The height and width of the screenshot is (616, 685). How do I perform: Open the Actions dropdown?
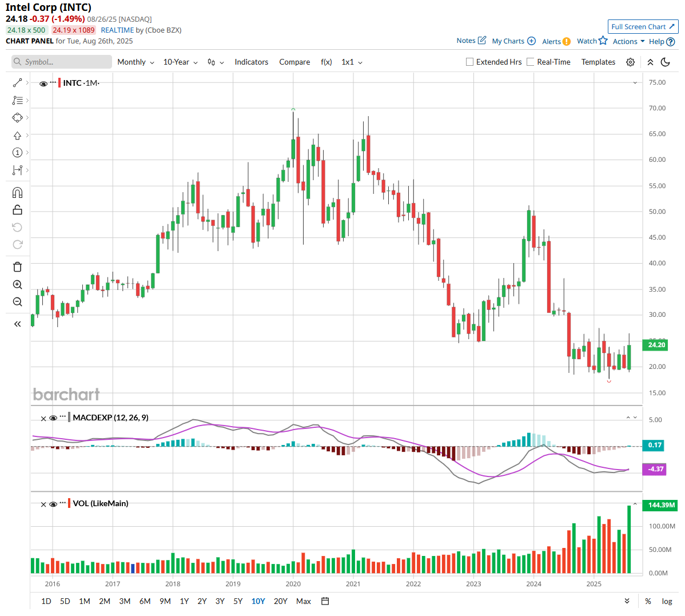628,42
